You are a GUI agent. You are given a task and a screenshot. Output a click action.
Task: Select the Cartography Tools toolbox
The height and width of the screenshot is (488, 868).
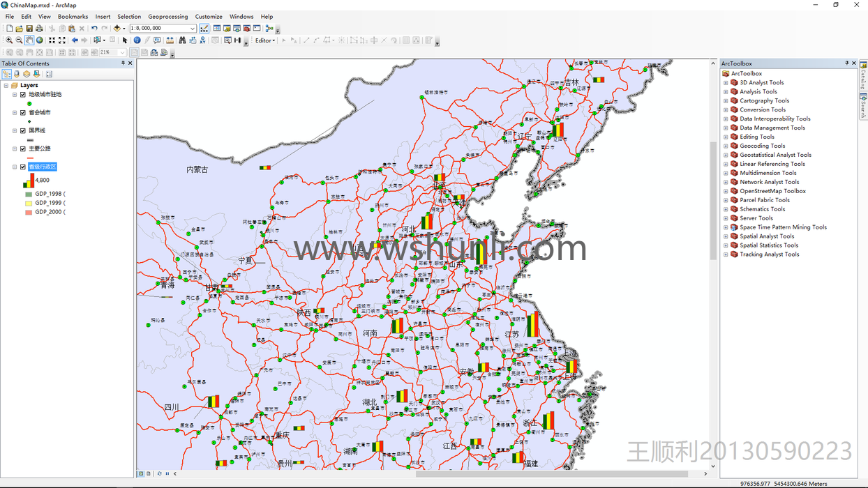point(765,100)
